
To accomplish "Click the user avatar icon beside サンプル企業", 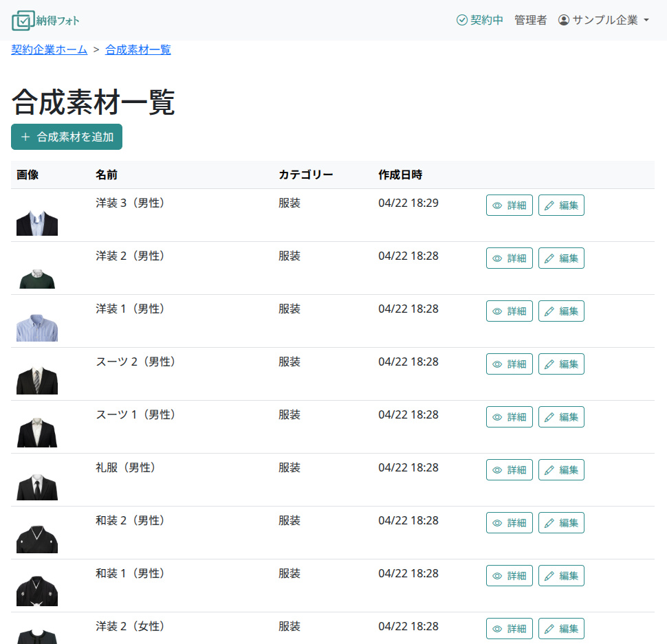I will [564, 20].
